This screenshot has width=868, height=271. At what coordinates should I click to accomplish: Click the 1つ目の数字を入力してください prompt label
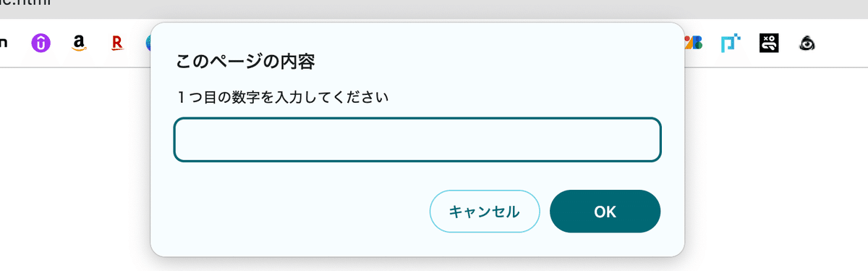(x=283, y=96)
